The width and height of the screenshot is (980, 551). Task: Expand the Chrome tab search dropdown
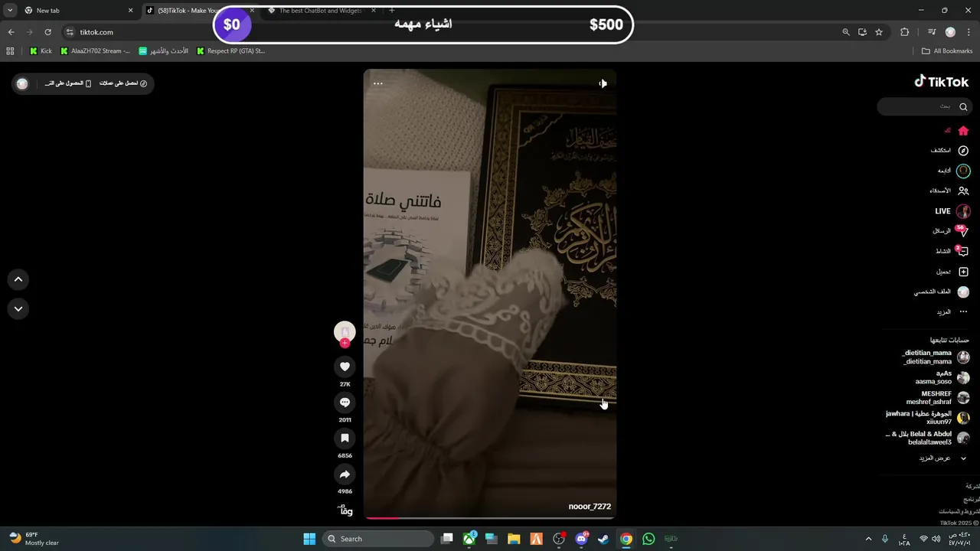point(10,11)
